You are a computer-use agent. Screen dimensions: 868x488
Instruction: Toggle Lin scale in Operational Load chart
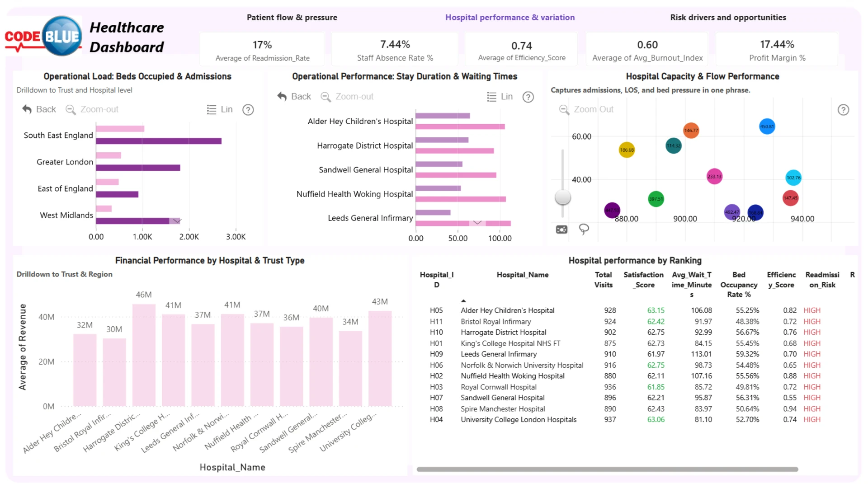point(220,109)
